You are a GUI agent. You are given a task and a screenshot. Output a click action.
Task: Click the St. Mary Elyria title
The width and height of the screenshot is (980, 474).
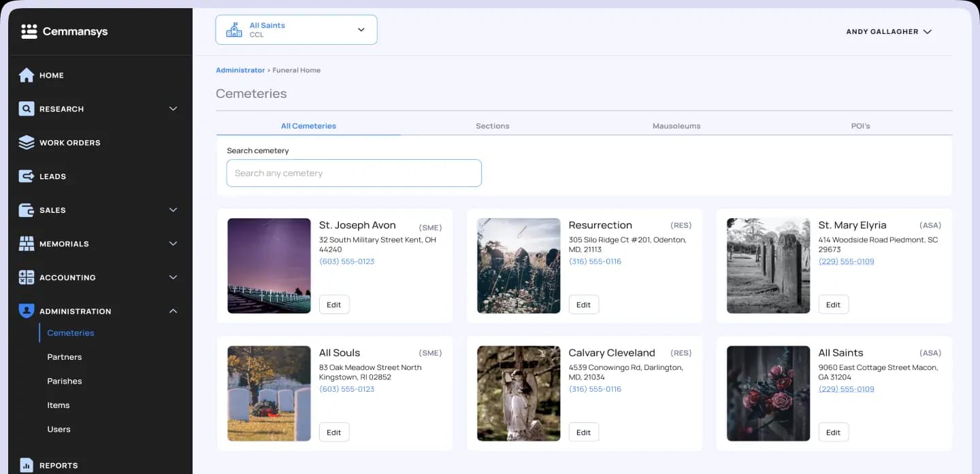(x=852, y=225)
